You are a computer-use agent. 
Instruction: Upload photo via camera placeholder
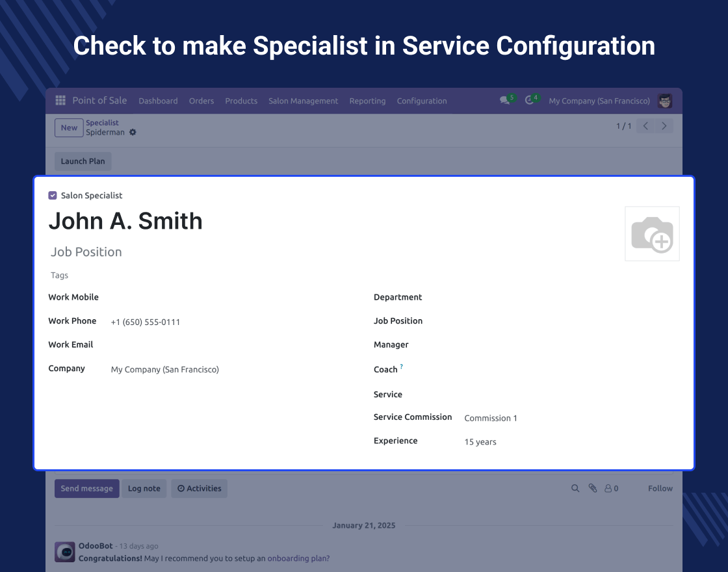[652, 233]
